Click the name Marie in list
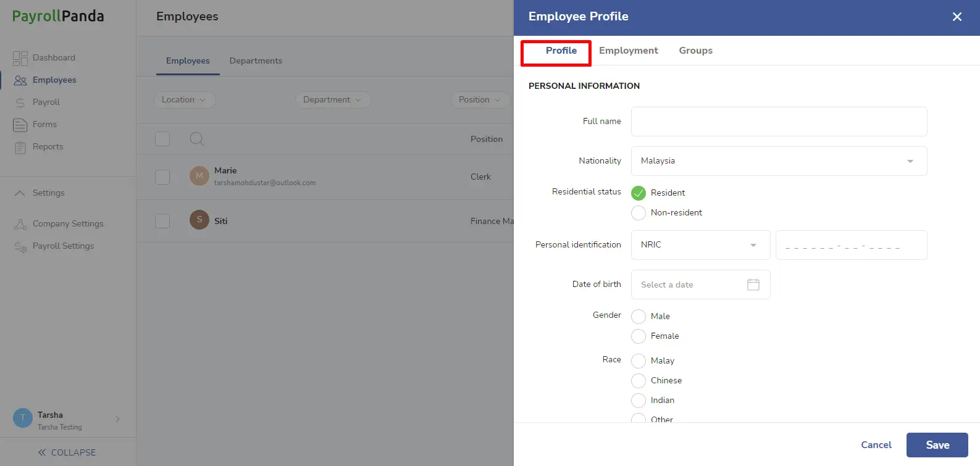980x466 pixels. pyautogui.click(x=225, y=171)
